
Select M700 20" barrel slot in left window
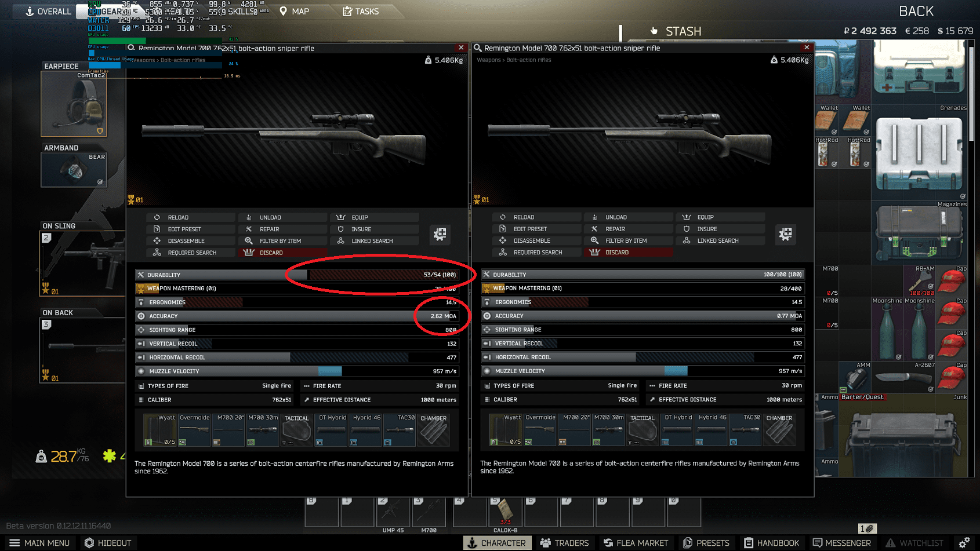(228, 430)
